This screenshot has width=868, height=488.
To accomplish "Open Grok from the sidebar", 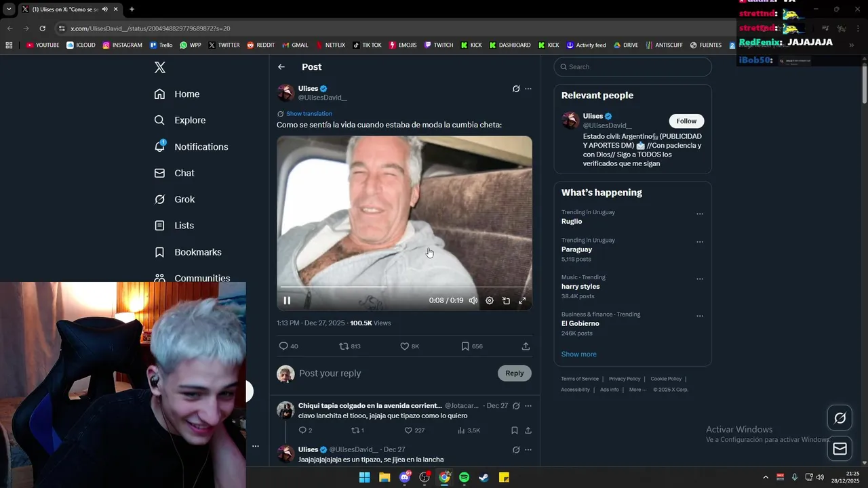I will [174, 199].
